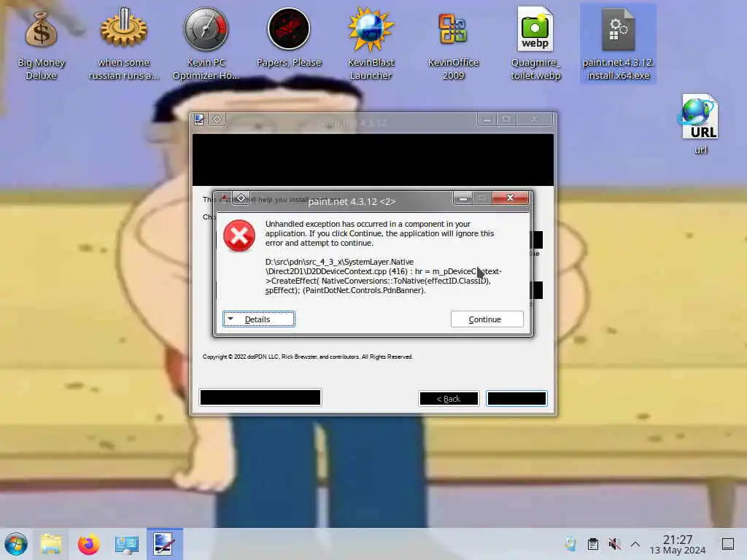
Task: Click the exception message file path text
Action: pyautogui.click(x=384, y=276)
